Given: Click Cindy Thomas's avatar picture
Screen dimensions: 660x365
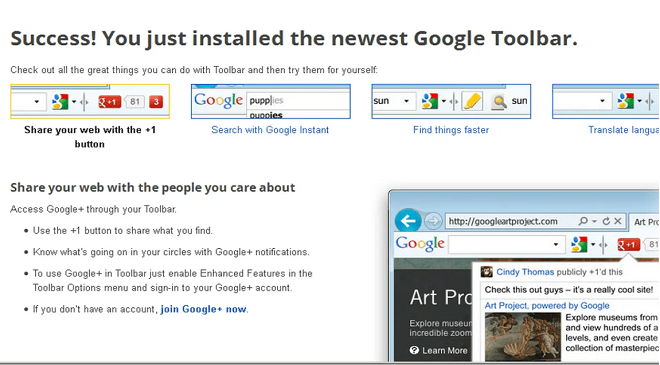Looking at the screenshot, I should coord(487,272).
